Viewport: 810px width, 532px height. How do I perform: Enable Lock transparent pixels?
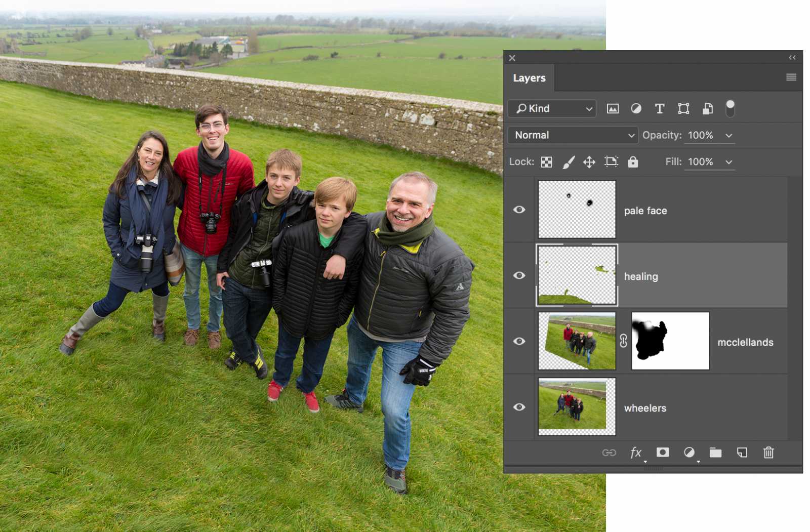[x=546, y=161]
